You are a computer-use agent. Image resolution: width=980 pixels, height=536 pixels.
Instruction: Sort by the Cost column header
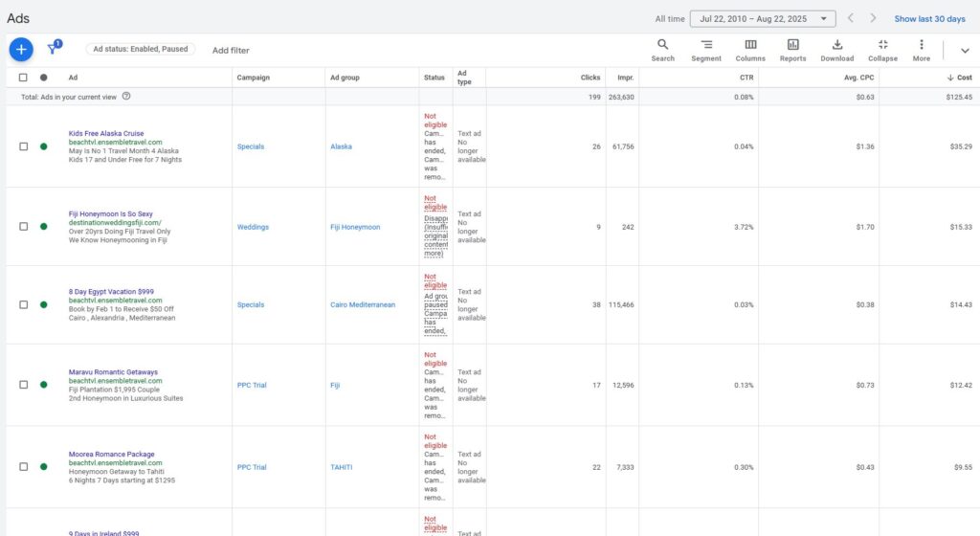click(x=960, y=78)
